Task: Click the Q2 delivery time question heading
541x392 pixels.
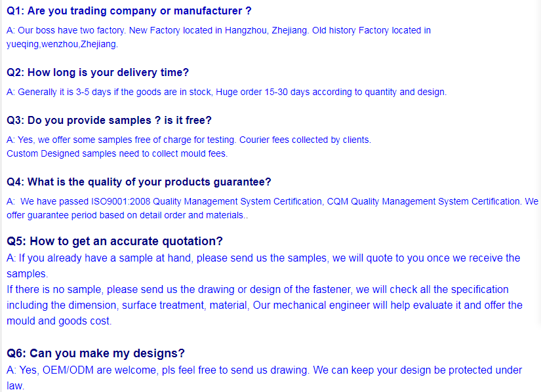Action: point(98,72)
